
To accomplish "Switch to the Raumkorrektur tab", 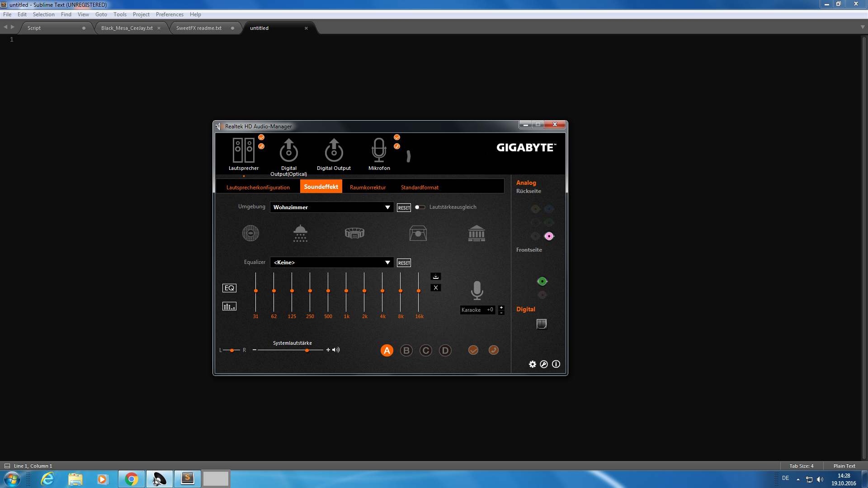I will click(368, 188).
